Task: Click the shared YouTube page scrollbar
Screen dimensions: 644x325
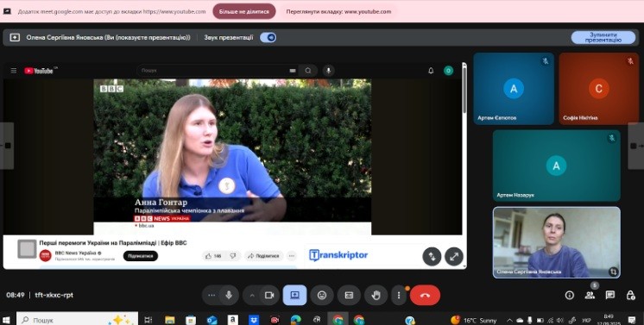Action: (464, 90)
